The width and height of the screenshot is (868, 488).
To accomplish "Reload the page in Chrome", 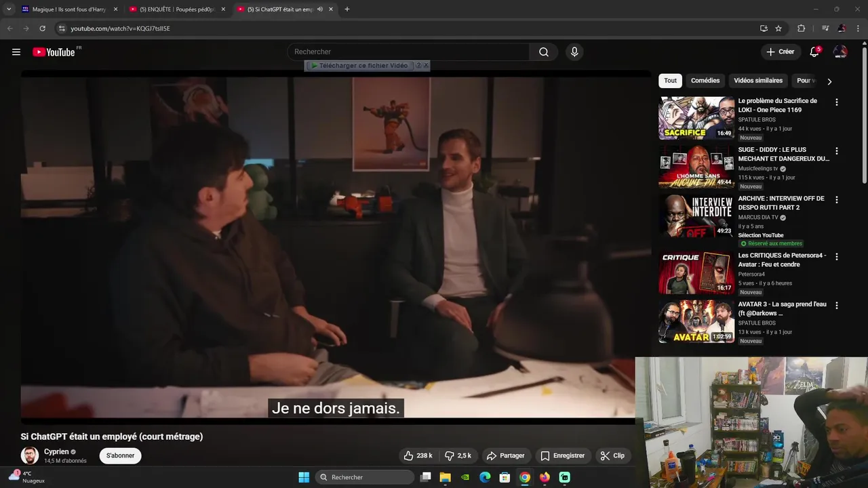I will [42, 28].
